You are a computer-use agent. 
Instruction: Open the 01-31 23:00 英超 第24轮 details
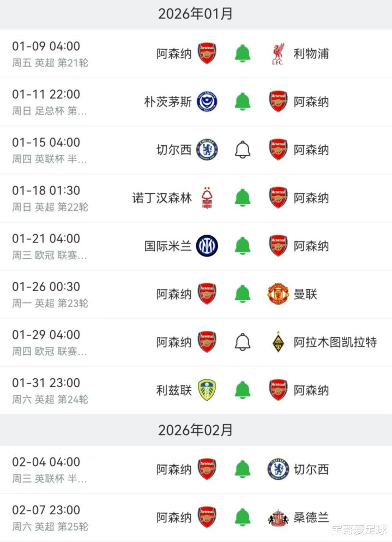point(50,390)
